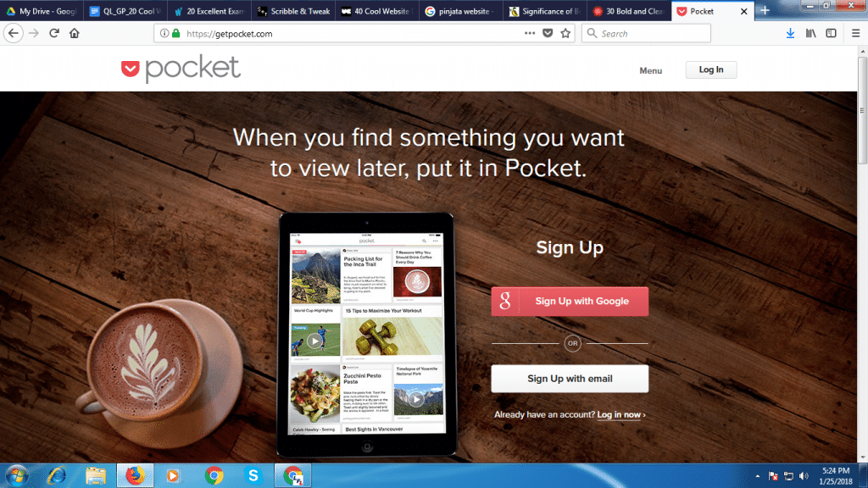
Task: Sign Up with Google button
Action: (570, 301)
